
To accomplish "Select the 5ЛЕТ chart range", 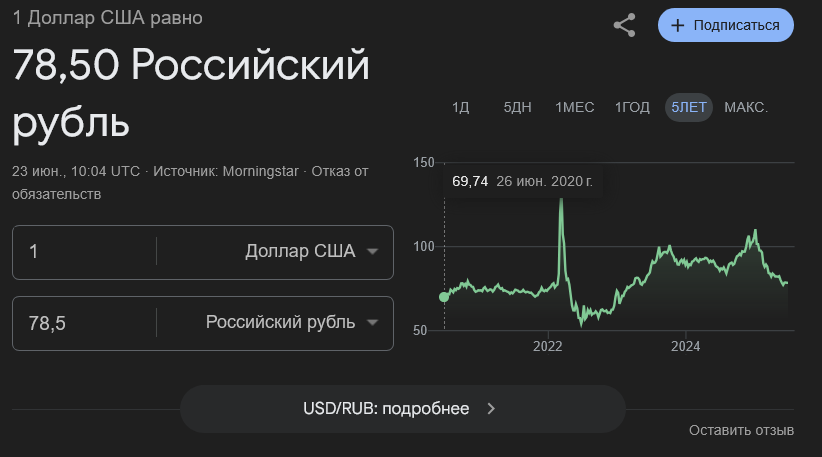I will pos(689,107).
